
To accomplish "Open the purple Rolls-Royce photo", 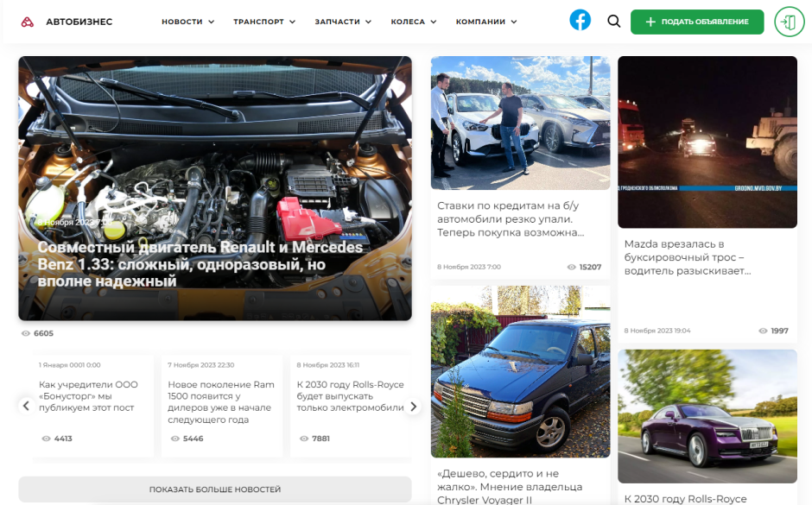I will [x=707, y=416].
